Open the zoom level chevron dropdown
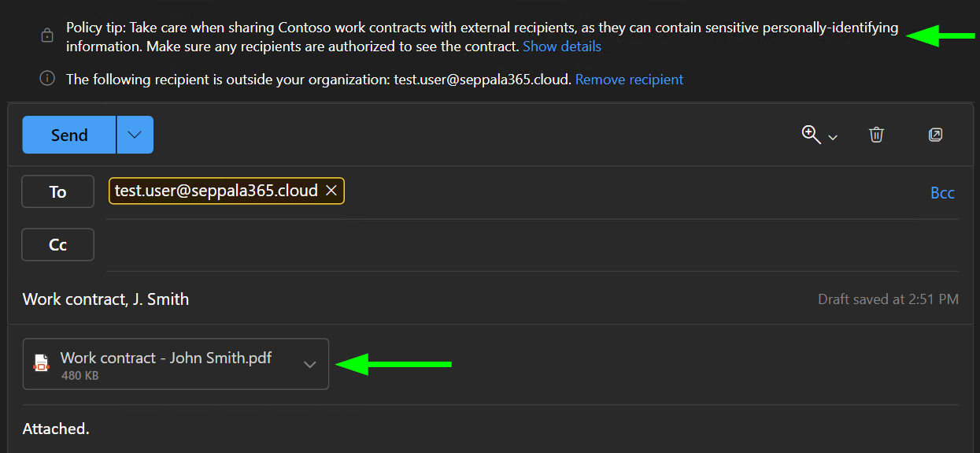 tap(833, 138)
